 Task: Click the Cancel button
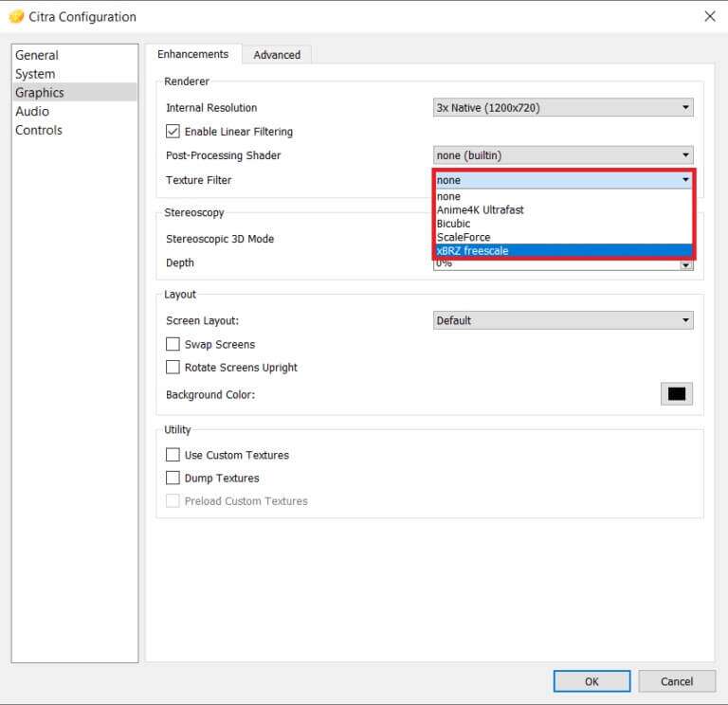coord(677,681)
